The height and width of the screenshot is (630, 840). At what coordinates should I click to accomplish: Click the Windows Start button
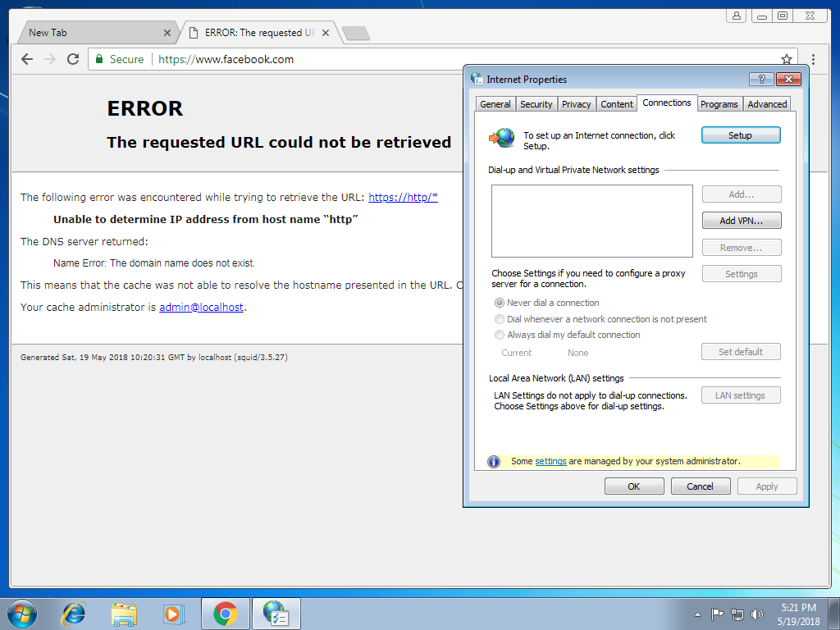tap(21, 614)
